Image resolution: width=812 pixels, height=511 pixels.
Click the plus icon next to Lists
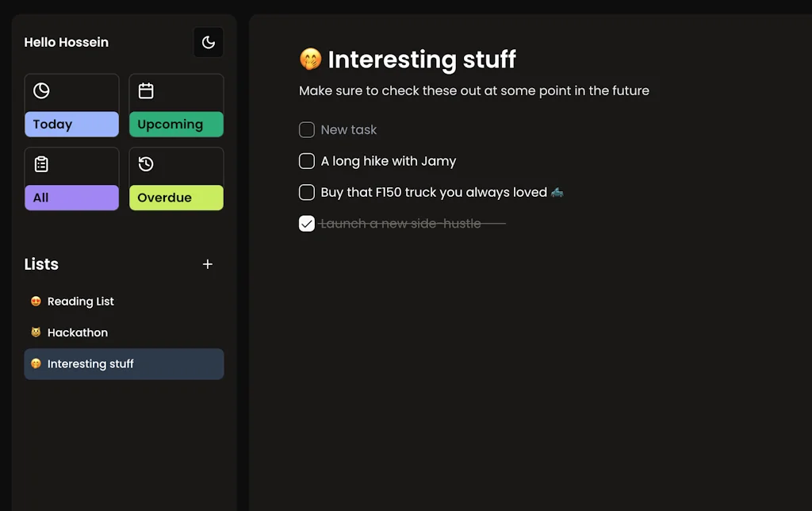tap(208, 264)
